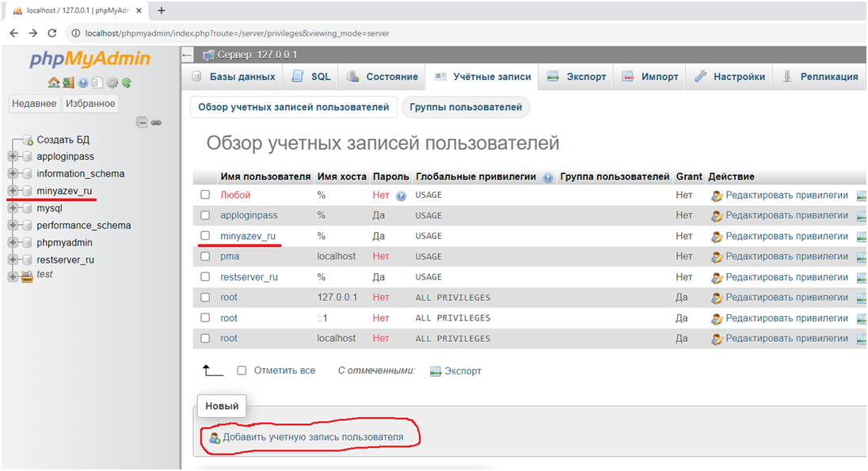This screenshot has width=868, height=471.
Task: Open the Избранное tables list
Action: tap(90, 104)
